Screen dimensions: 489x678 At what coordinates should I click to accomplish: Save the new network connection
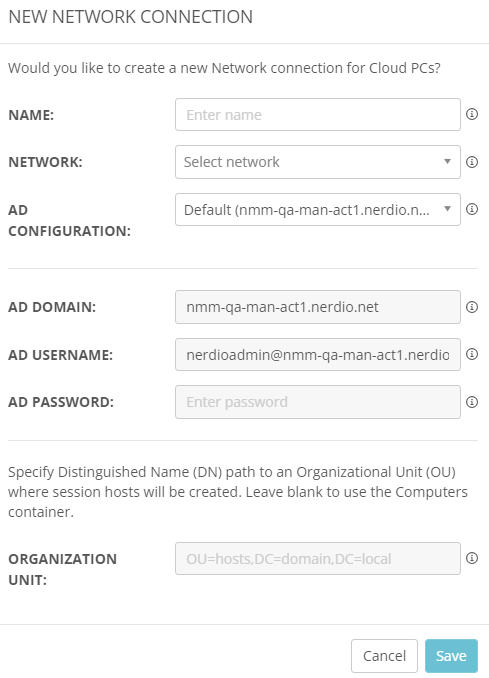tap(451, 656)
